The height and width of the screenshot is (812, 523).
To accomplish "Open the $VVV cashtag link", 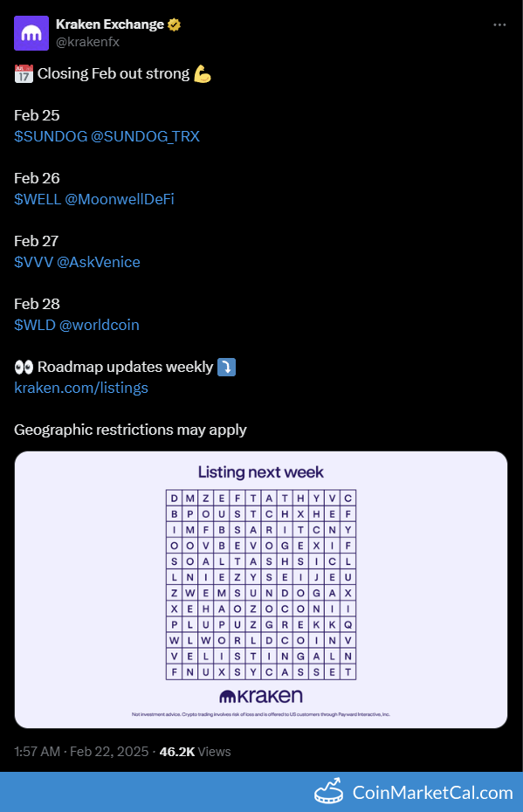I will pyautogui.click(x=34, y=262).
